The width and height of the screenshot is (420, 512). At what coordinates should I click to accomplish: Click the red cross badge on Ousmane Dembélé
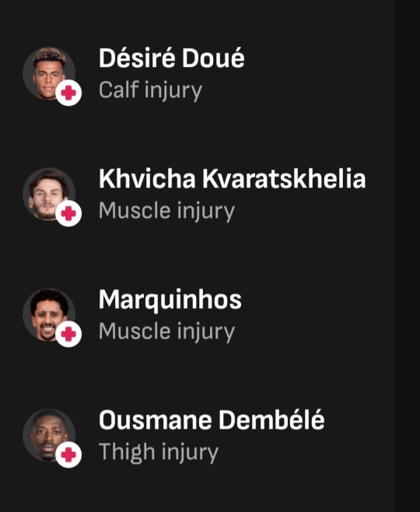(68, 455)
